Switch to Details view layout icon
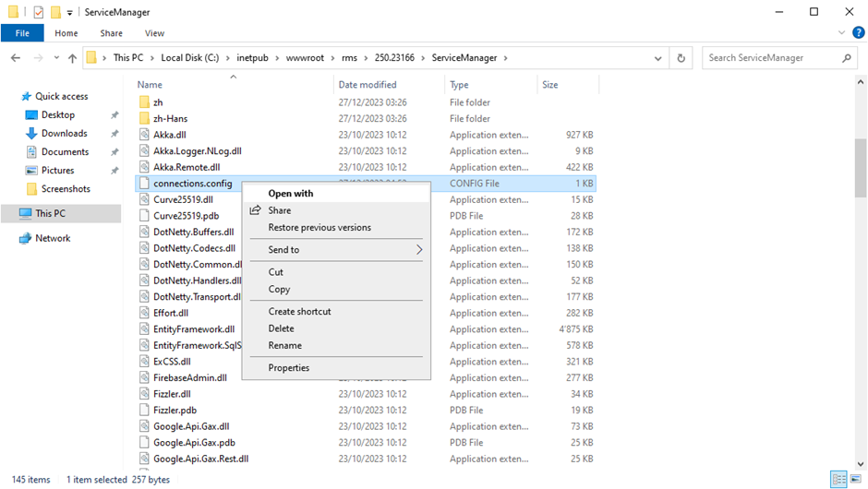868x489 pixels. coord(839,479)
